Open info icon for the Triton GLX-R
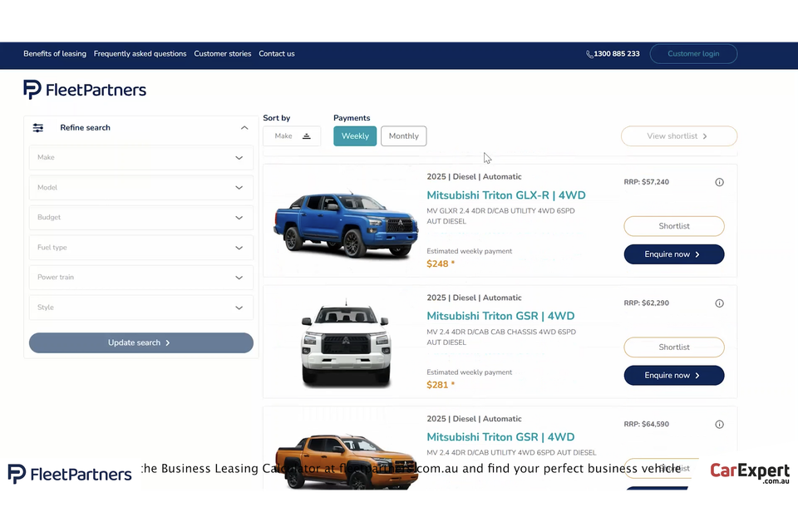 click(x=720, y=182)
